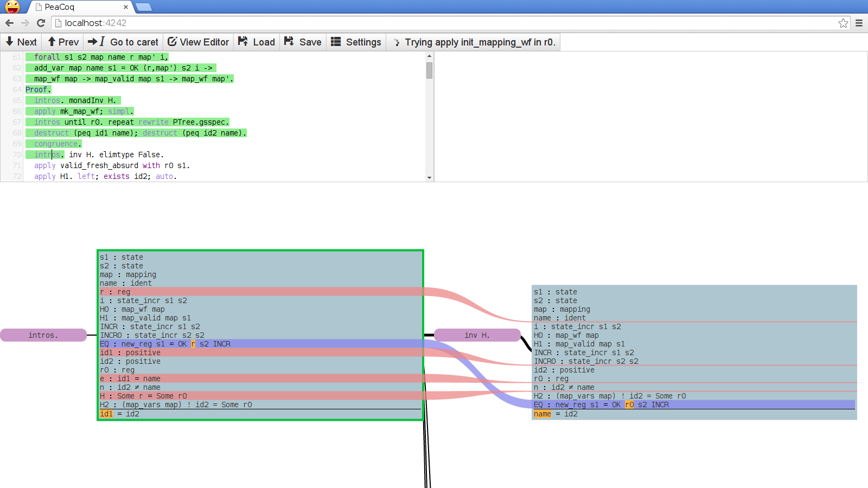Viewport: 868px width, 488px height.
Task: Click the 'inv H.' tactic node
Action: pyautogui.click(x=477, y=335)
